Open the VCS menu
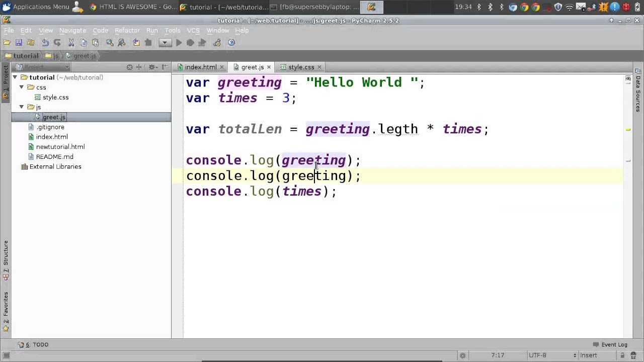The width and height of the screenshot is (644, 362). [193, 30]
